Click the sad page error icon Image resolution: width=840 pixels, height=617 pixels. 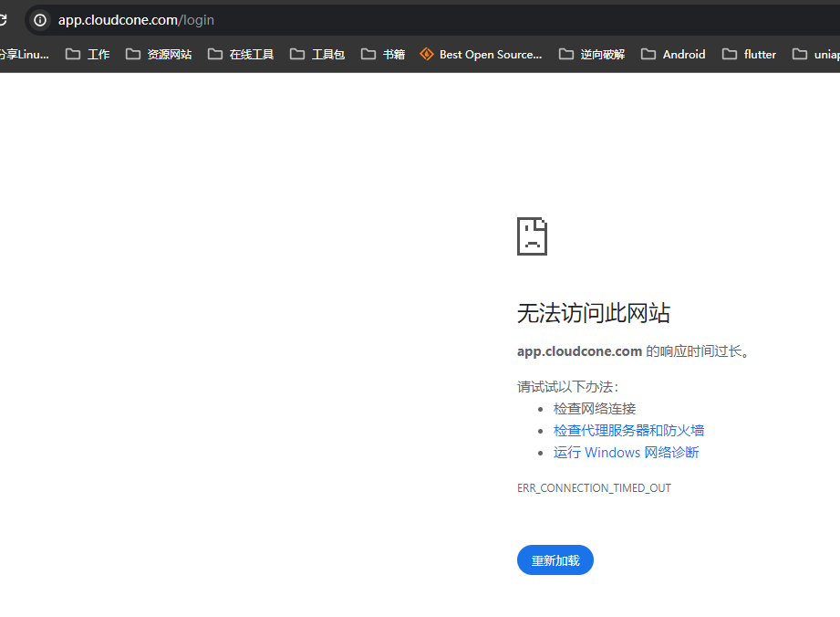[x=532, y=236]
